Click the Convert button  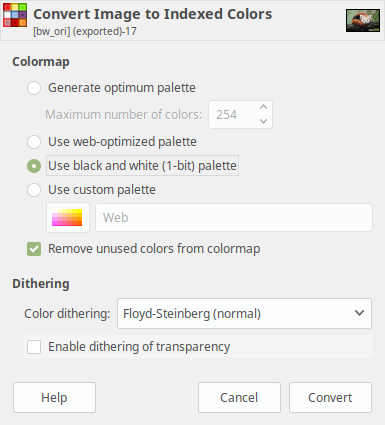tap(330, 397)
